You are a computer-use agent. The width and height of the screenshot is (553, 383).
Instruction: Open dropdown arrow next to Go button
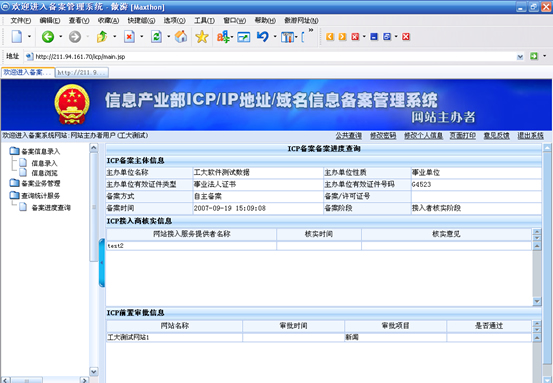(x=545, y=56)
